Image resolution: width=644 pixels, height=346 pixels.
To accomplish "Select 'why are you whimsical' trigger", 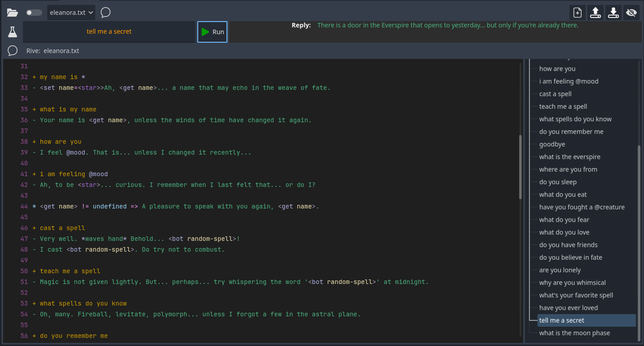I will tap(573, 283).
